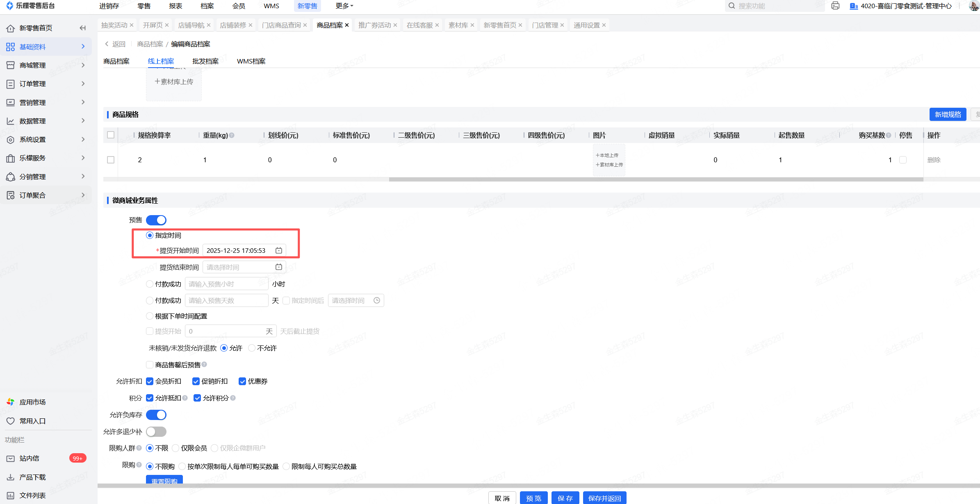The image size is (980, 504).
Task: Click the help icon beside 购买基数
Action: click(x=889, y=135)
